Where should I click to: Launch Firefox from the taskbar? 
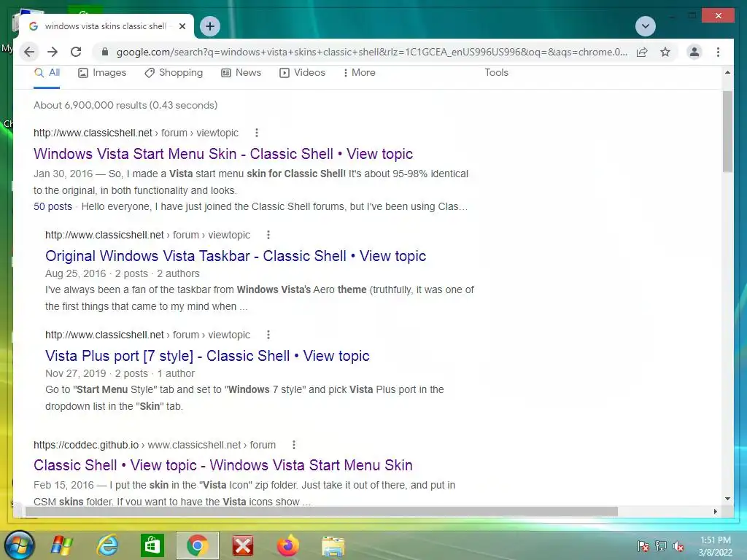pyautogui.click(x=287, y=545)
